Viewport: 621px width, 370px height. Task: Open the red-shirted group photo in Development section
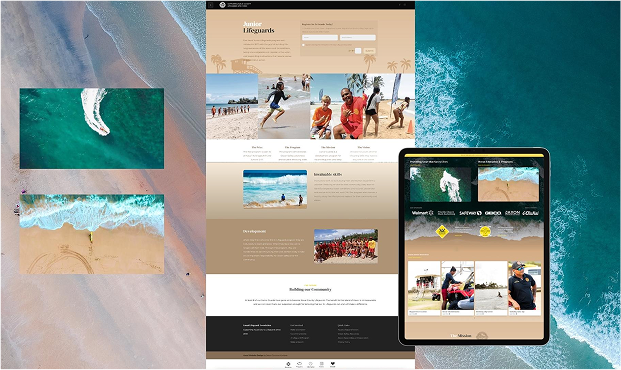(x=346, y=246)
